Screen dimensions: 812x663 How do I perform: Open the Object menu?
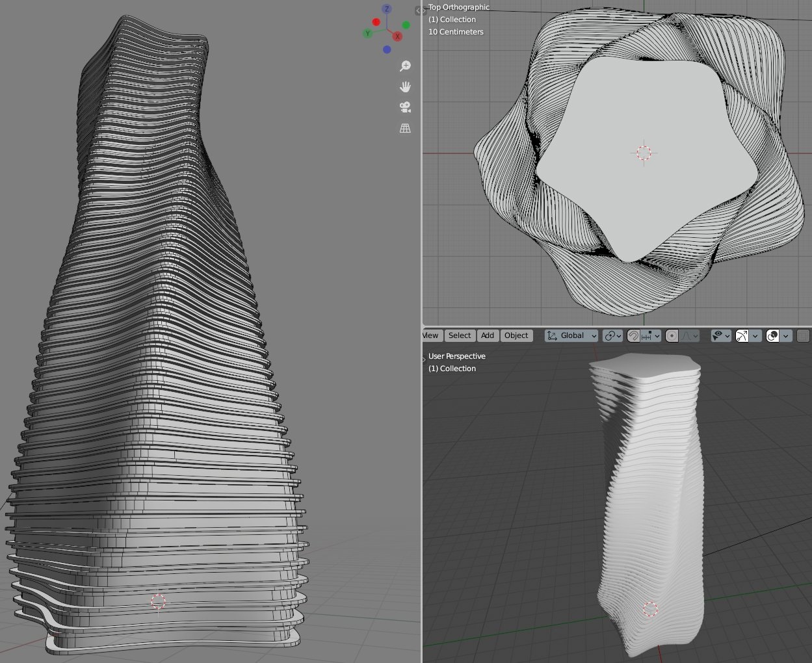coord(516,335)
